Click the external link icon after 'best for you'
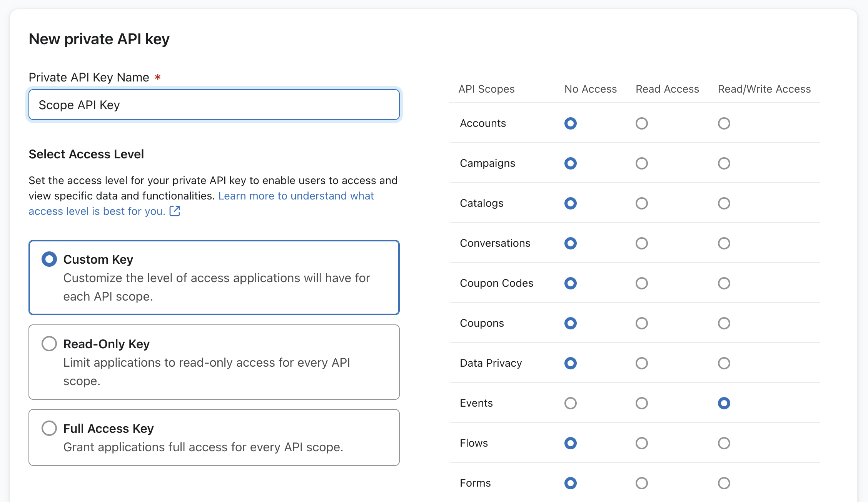Image resolution: width=868 pixels, height=502 pixels. pyautogui.click(x=175, y=211)
